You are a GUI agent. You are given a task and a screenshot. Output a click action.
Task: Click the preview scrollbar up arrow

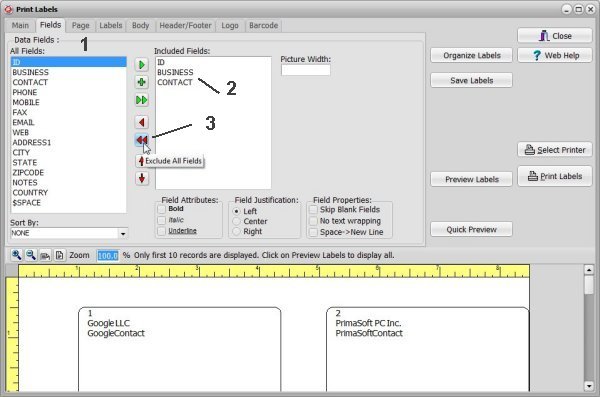[589, 270]
